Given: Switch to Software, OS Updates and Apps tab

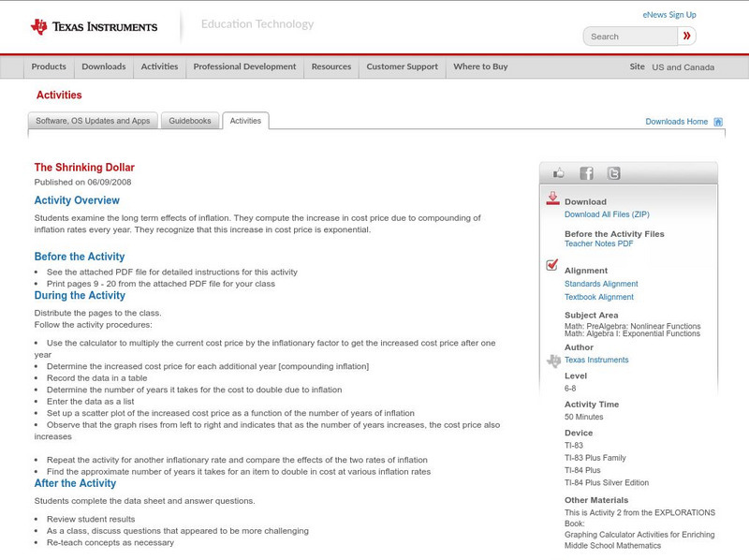Looking at the screenshot, I should [x=93, y=121].
